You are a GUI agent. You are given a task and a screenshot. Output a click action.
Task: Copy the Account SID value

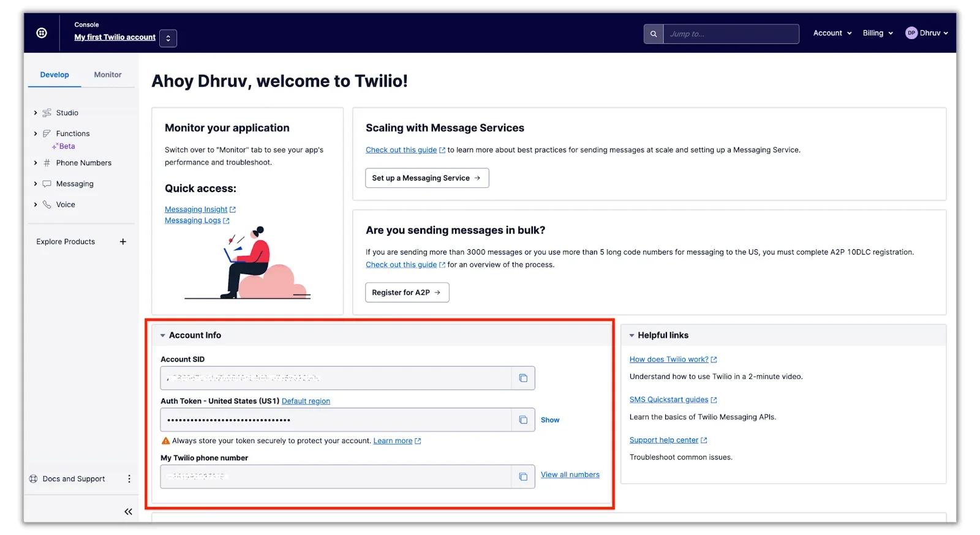click(522, 378)
